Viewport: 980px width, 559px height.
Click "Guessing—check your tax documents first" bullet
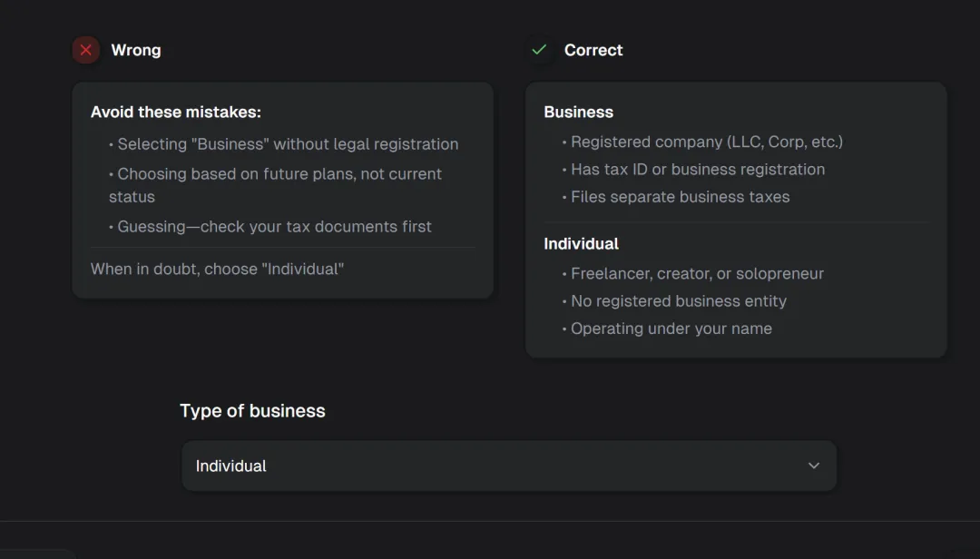[274, 227]
